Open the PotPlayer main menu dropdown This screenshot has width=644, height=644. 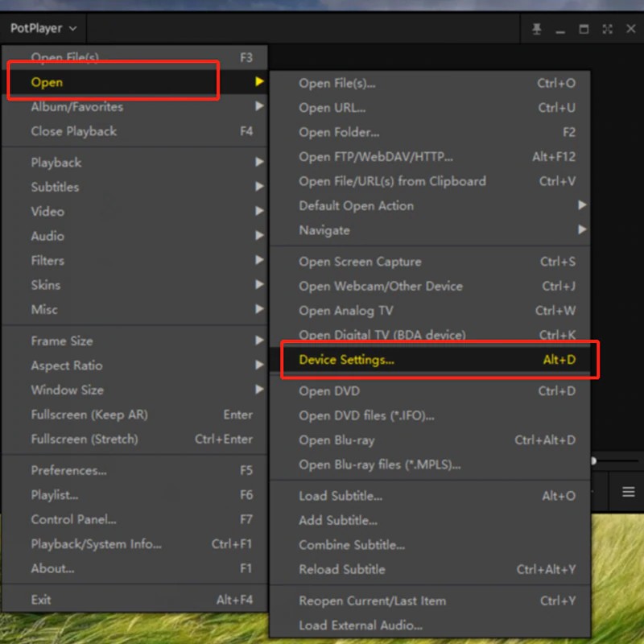pos(43,28)
